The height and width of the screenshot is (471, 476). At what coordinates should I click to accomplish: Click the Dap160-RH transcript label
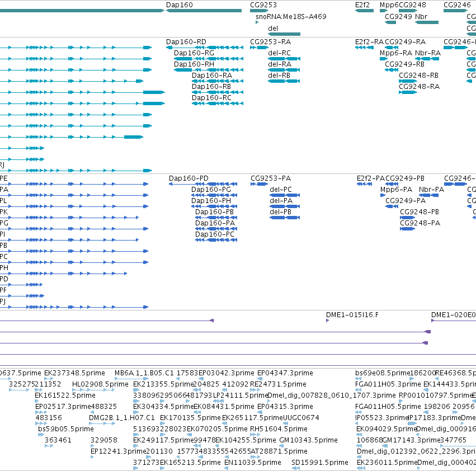(x=194, y=64)
